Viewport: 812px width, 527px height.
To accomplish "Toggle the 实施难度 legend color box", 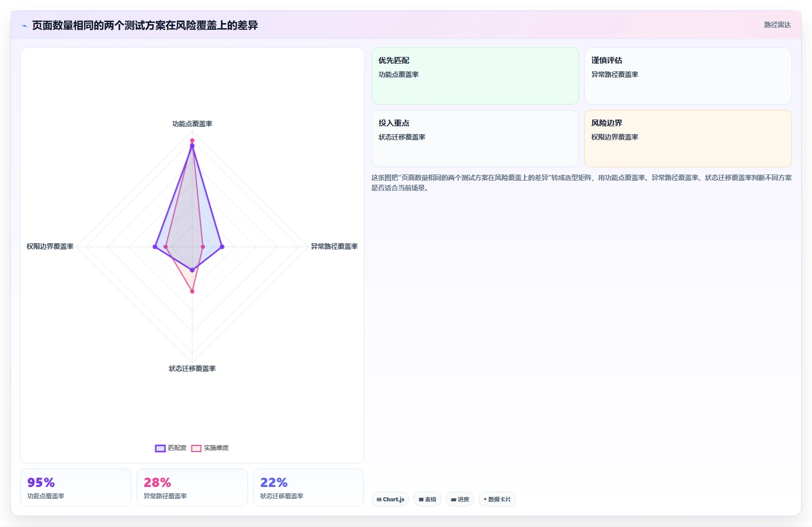I will (x=196, y=448).
